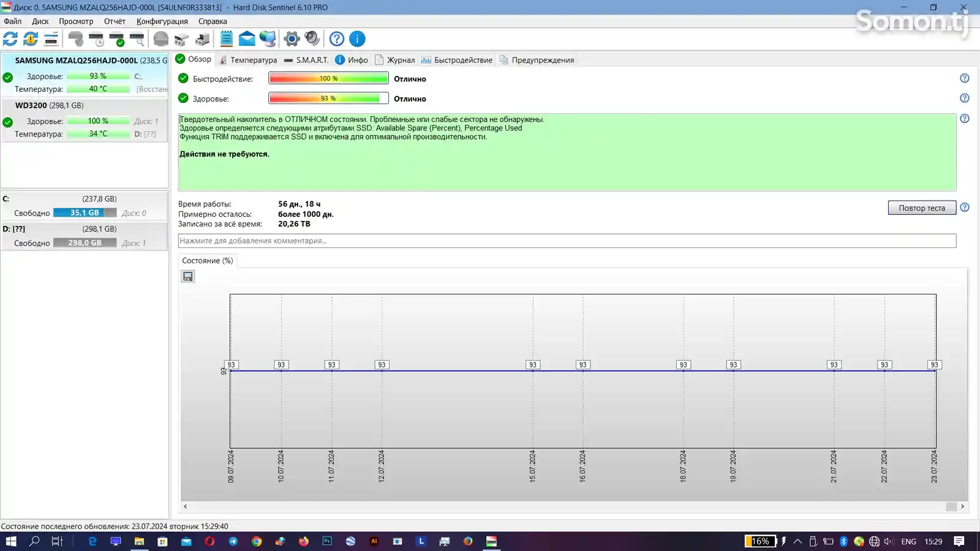Click the disk surface test icon
The height and width of the screenshot is (551, 980).
(76, 39)
